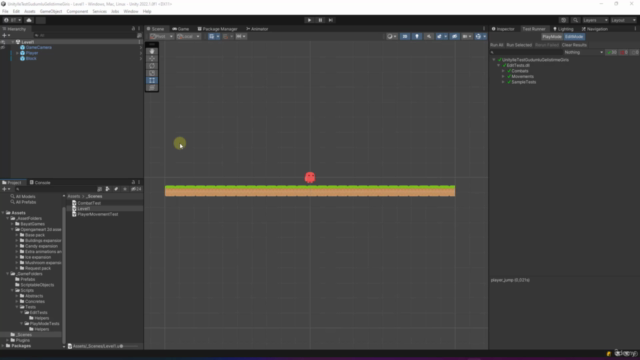Toggle hidden scene visibility icon
Screen dimensions: 640x360
click(x=454, y=36)
